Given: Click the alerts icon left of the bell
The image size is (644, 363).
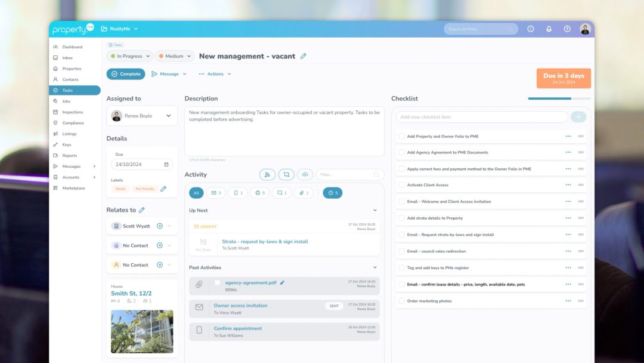Looking at the screenshot, I should [531, 29].
